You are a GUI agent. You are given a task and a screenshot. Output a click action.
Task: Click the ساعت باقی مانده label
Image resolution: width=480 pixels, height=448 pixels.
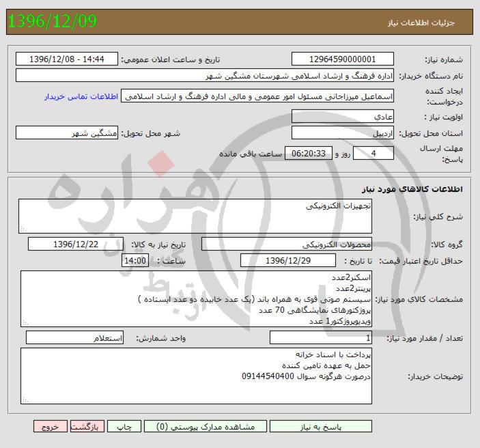pos(251,154)
